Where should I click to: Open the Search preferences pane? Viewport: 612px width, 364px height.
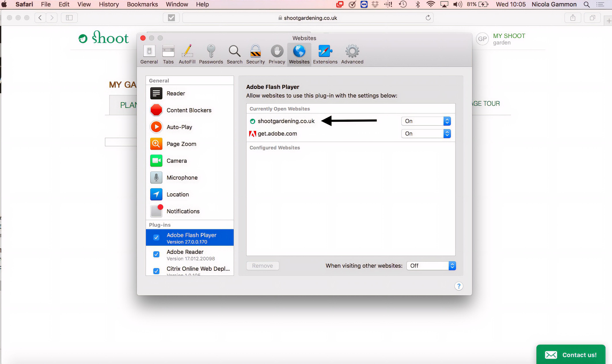pyautogui.click(x=234, y=54)
